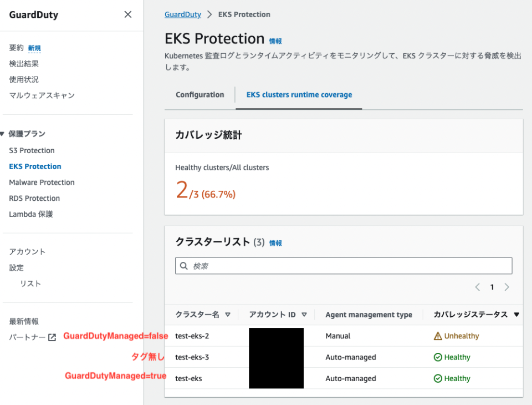The width and height of the screenshot is (532, 405).
Task: Select 設定 in the sidebar
Action: tap(16, 267)
